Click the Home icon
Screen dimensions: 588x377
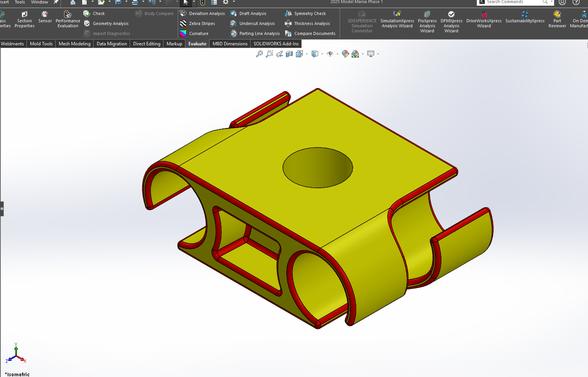73,2
